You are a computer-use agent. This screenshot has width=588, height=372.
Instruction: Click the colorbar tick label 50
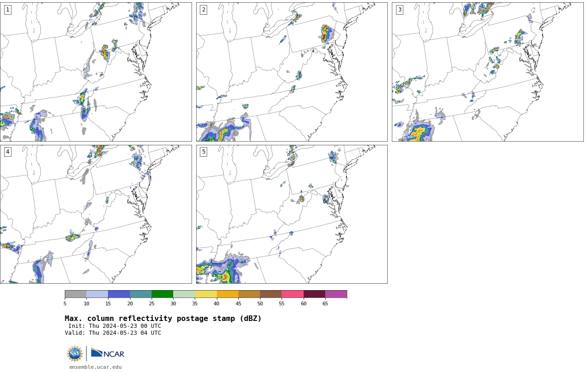[x=260, y=303]
